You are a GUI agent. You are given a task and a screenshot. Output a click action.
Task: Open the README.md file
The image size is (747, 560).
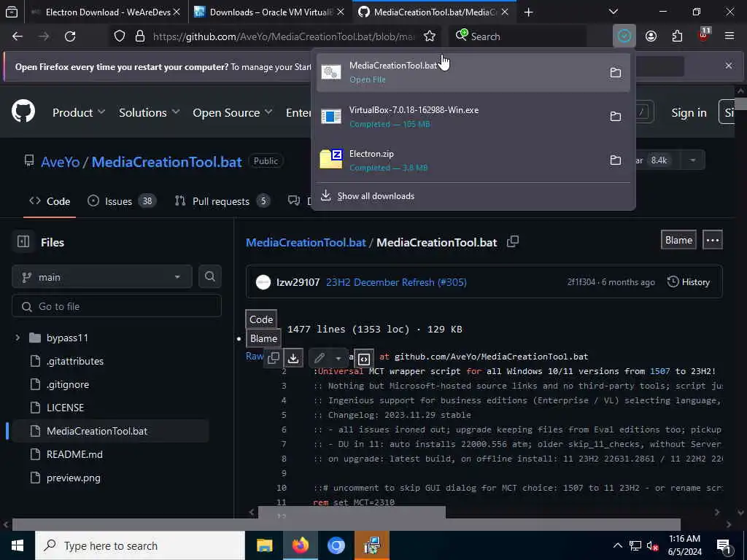point(74,455)
